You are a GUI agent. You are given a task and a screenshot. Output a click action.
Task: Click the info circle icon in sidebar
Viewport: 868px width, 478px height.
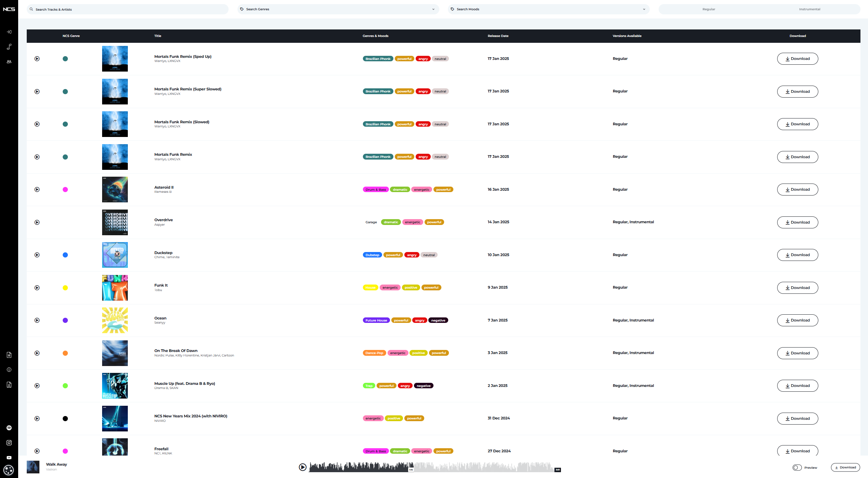pos(9,369)
